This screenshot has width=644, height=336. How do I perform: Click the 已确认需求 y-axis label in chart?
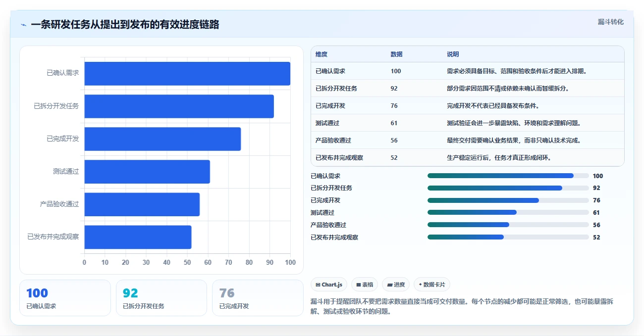click(x=63, y=73)
